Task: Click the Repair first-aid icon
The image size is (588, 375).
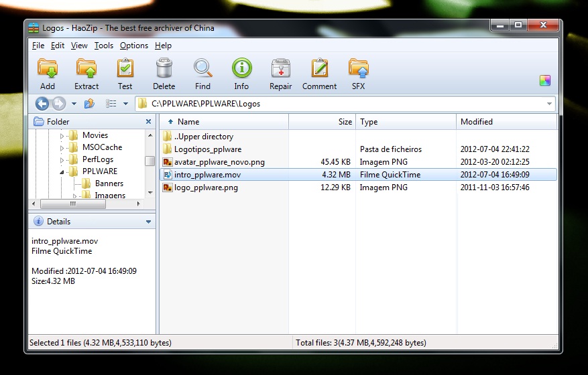Action: 280,68
